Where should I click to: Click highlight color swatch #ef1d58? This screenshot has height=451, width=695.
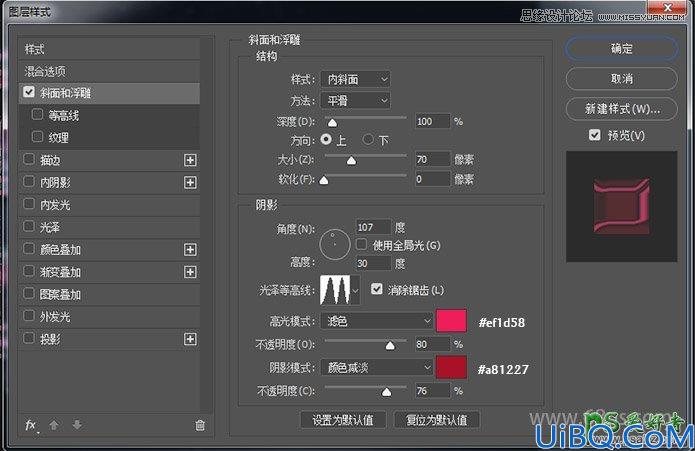point(451,321)
